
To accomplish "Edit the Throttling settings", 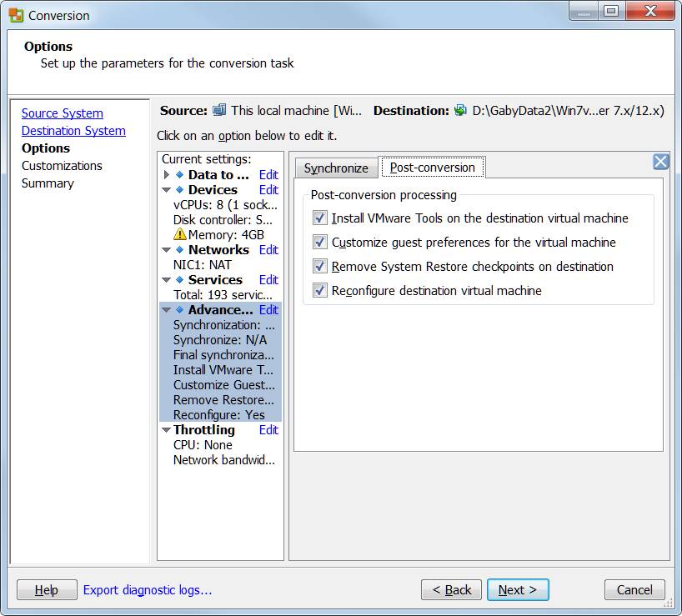I will point(268,430).
